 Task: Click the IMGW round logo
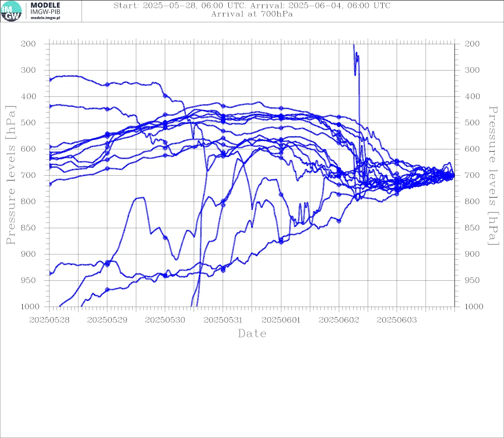pyautogui.click(x=11, y=11)
